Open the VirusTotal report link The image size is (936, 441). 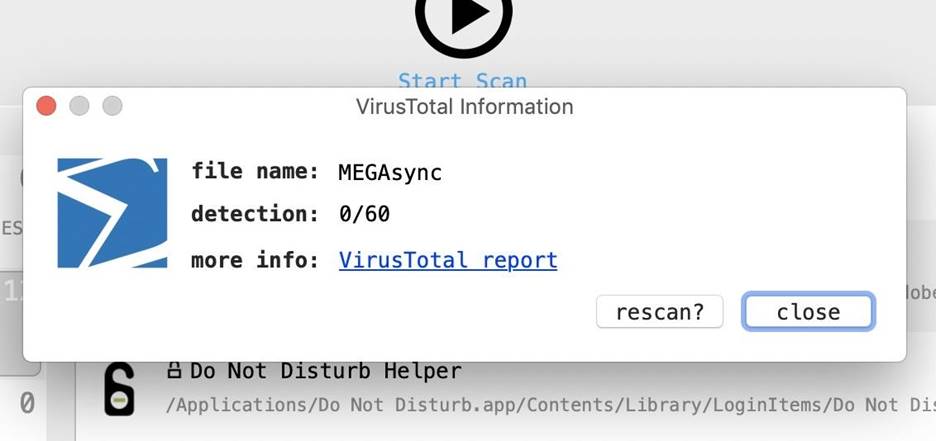pos(448,260)
